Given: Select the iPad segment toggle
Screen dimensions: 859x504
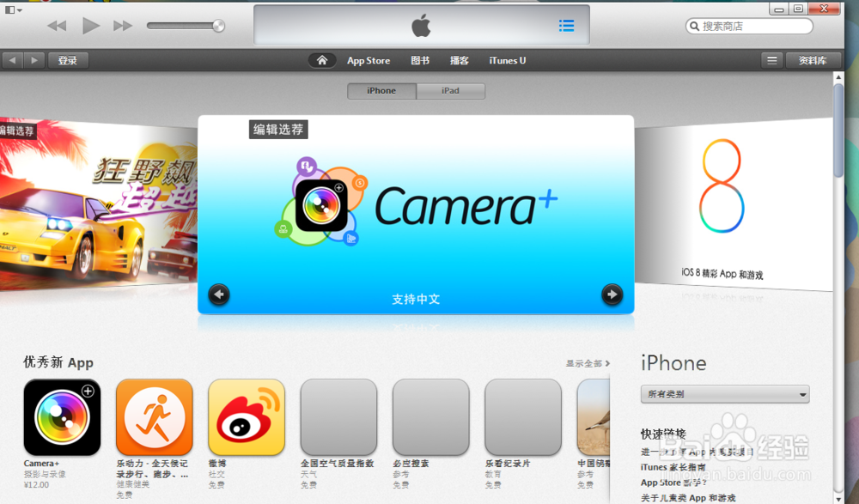Looking at the screenshot, I should [450, 91].
